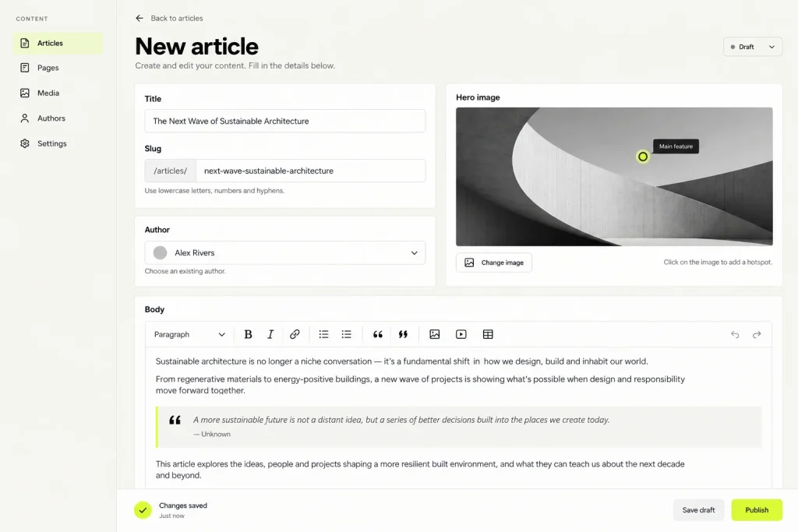Click the first body paragraph about niche conversation
The height and width of the screenshot is (532, 798).
tap(402, 361)
